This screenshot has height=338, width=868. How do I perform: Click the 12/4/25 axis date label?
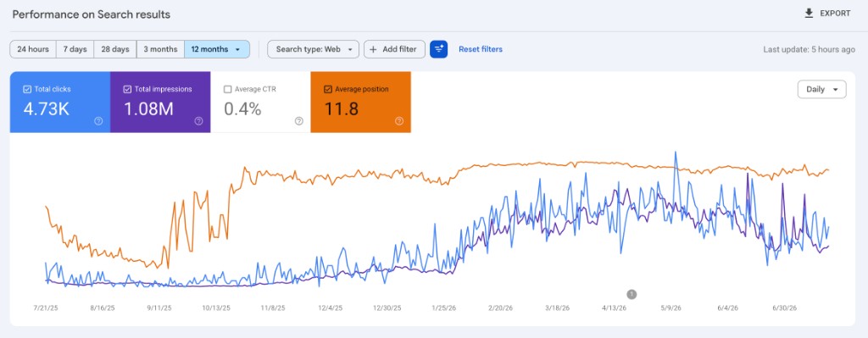point(331,308)
